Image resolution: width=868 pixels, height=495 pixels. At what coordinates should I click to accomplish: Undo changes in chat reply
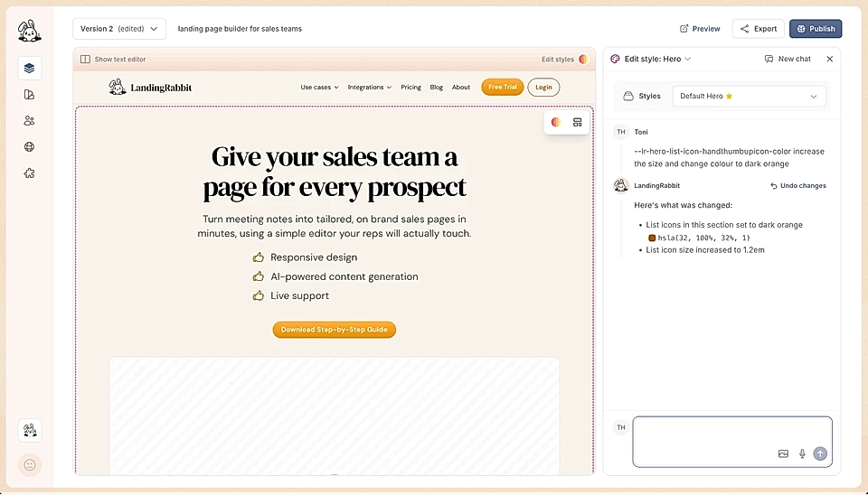point(798,186)
